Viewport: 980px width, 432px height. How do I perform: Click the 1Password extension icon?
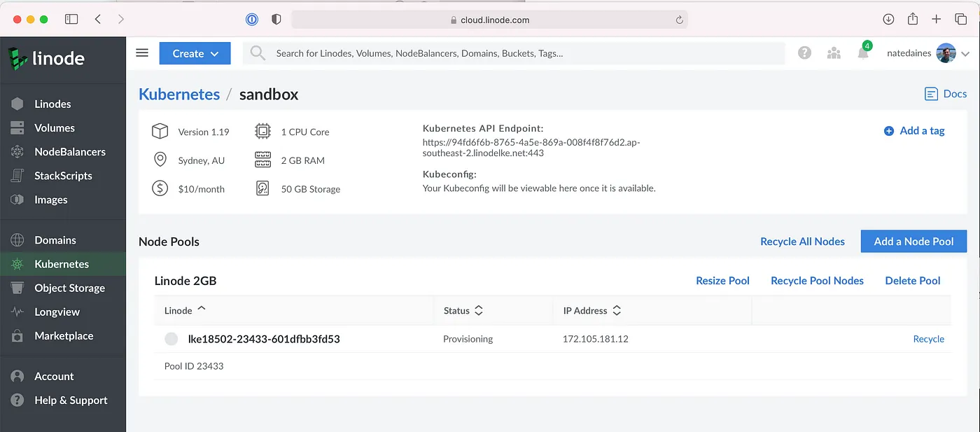[x=252, y=20]
